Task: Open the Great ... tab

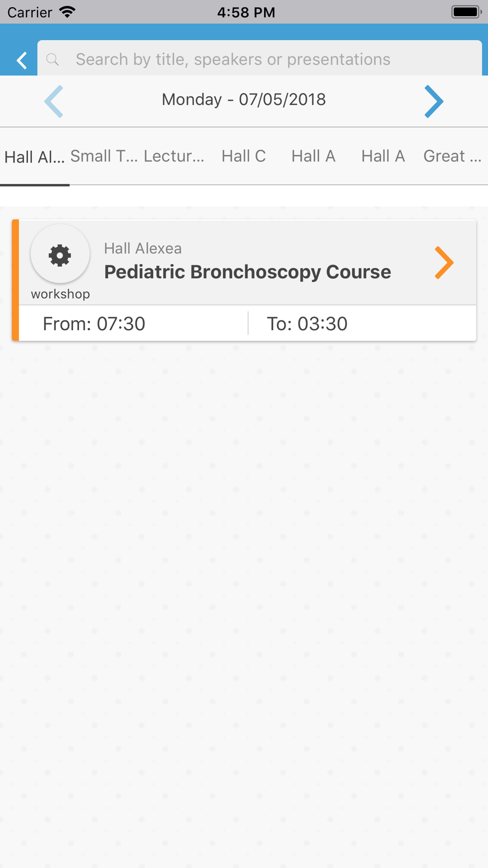Action: [452, 156]
